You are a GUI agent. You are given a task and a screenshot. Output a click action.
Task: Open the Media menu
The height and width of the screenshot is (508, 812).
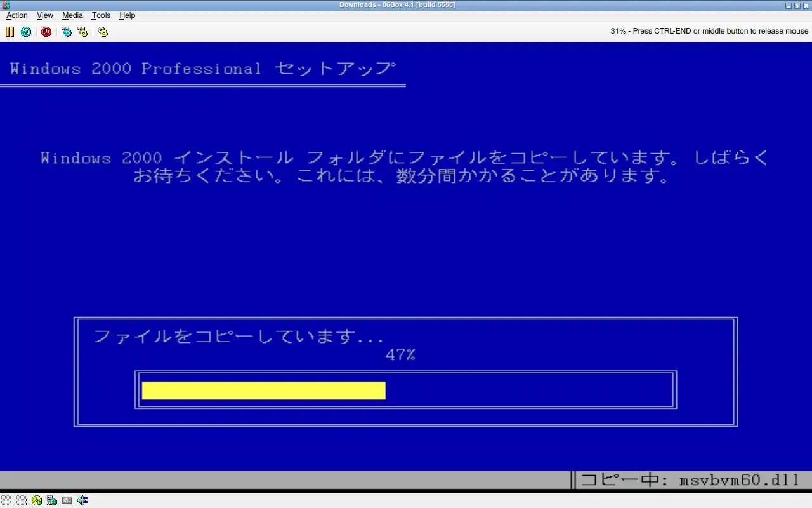72,15
